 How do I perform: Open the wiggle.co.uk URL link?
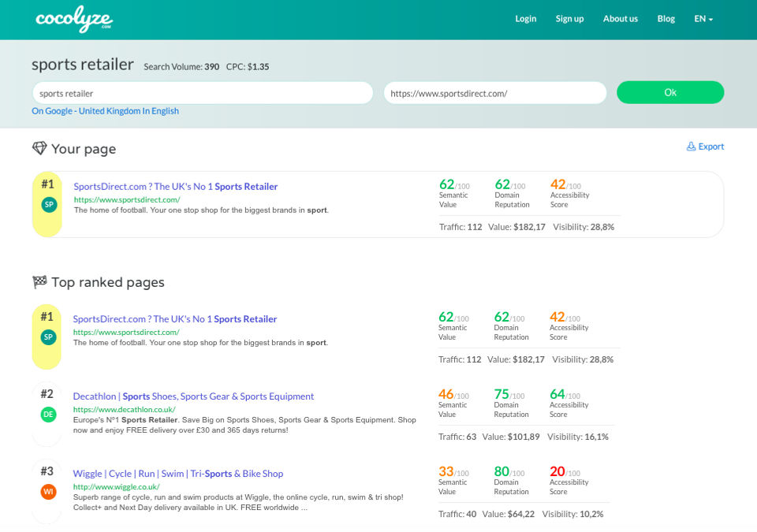pyautogui.click(x=117, y=486)
